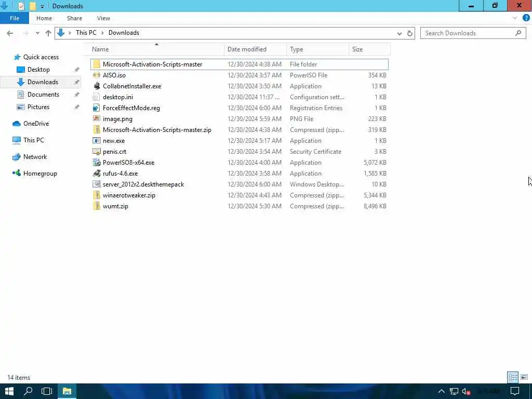Select the winaerotweaker.zip archive icon
Screen dimensions: 532x399
tap(97, 195)
